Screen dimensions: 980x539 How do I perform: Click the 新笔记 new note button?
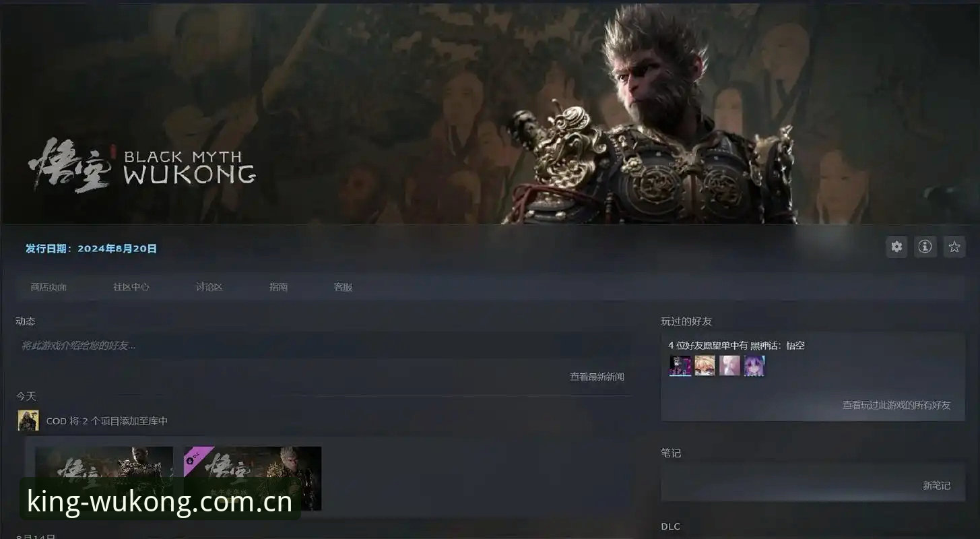(x=936, y=485)
